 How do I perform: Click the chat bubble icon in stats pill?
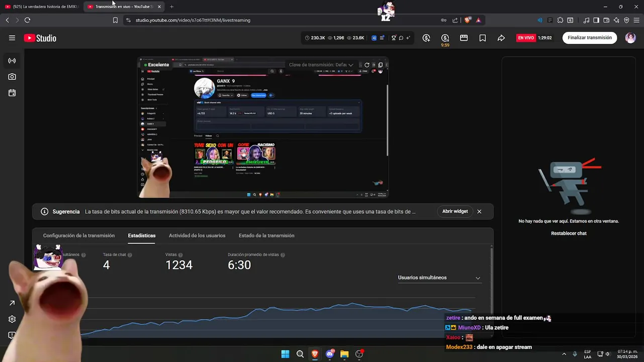(401, 38)
